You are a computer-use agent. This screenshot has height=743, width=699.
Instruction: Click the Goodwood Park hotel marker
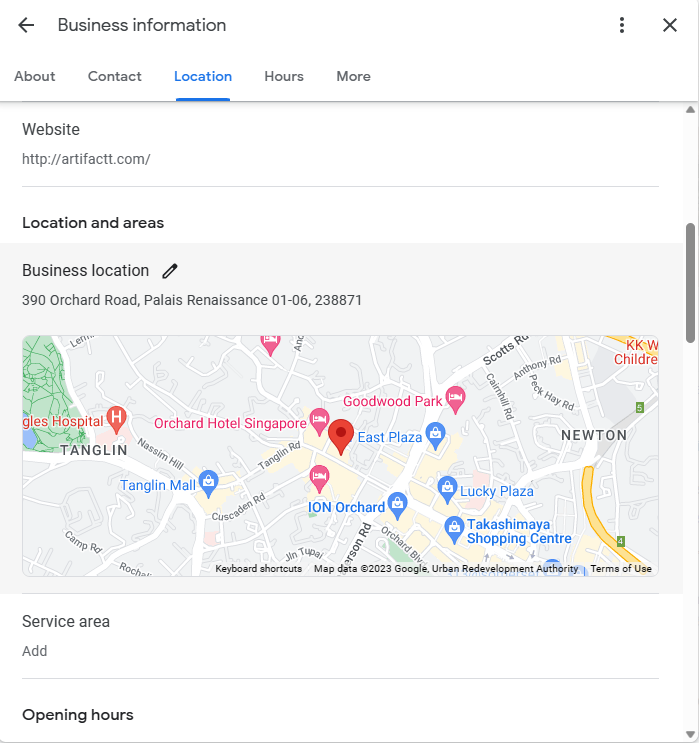pyautogui.click(x=455, y=399)
